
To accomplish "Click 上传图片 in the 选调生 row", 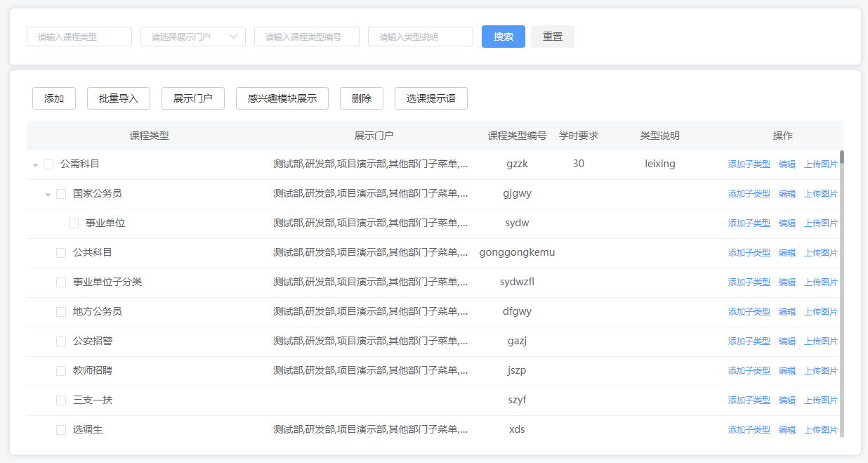I will click(x=821, y=430).
